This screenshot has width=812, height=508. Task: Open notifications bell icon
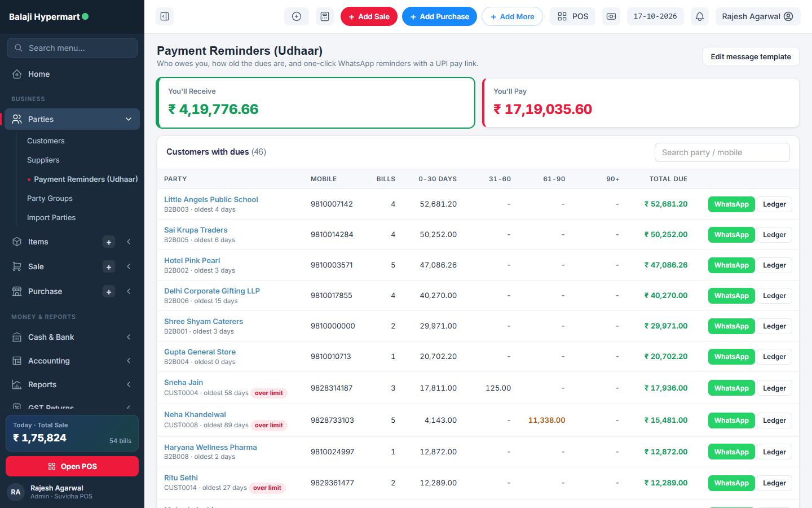click(700, 16)
